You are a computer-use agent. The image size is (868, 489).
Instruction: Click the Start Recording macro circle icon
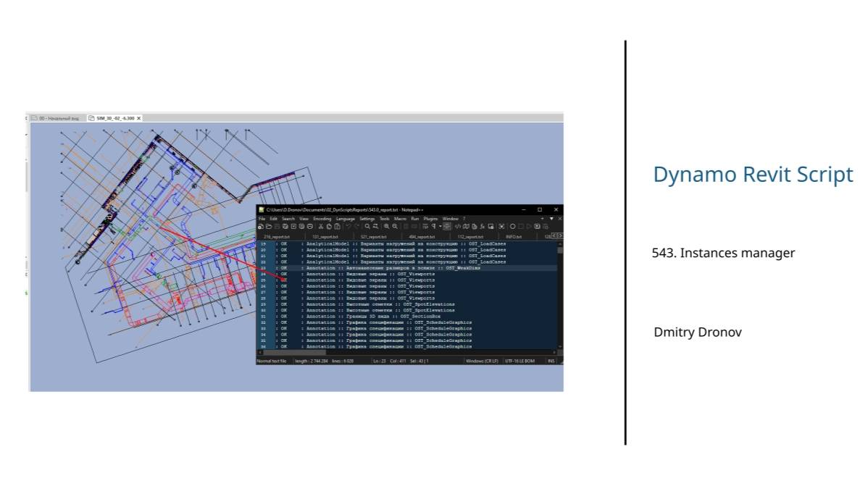pyautogui.click(x=512, y=227)
